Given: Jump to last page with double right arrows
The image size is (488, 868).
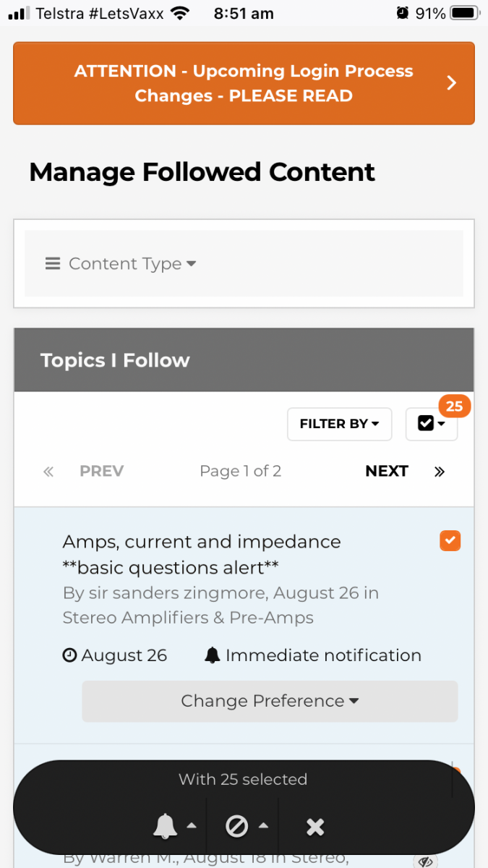Looking at the screenshot, I should pyautogui.click(x=440, y=472).
